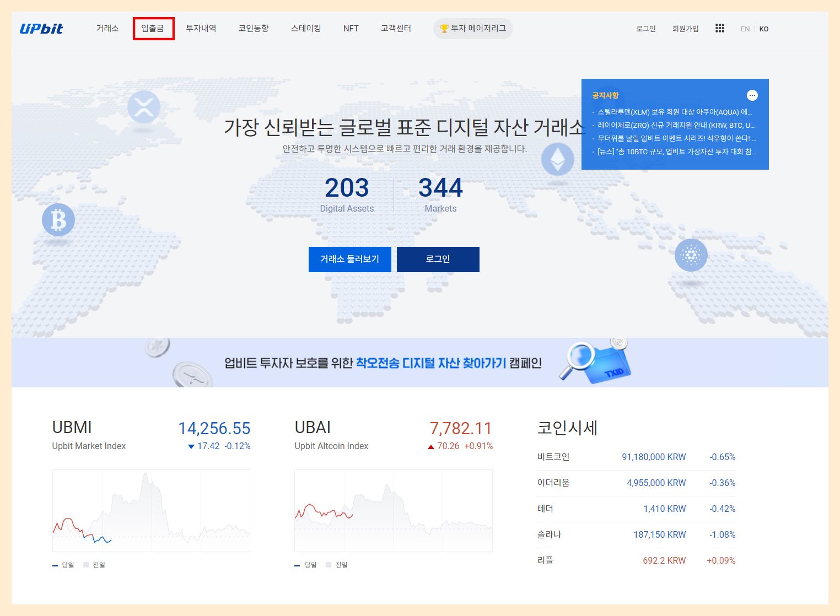The image size is (840, 616).
Task: Click the UBAI value 7,782.11
Action: point(461,428)
